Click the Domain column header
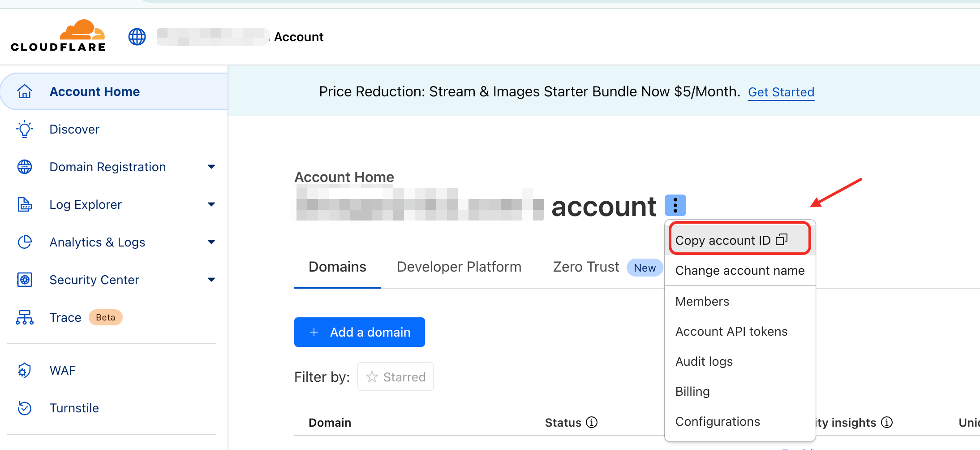980x450 pixels. point(330,423)
